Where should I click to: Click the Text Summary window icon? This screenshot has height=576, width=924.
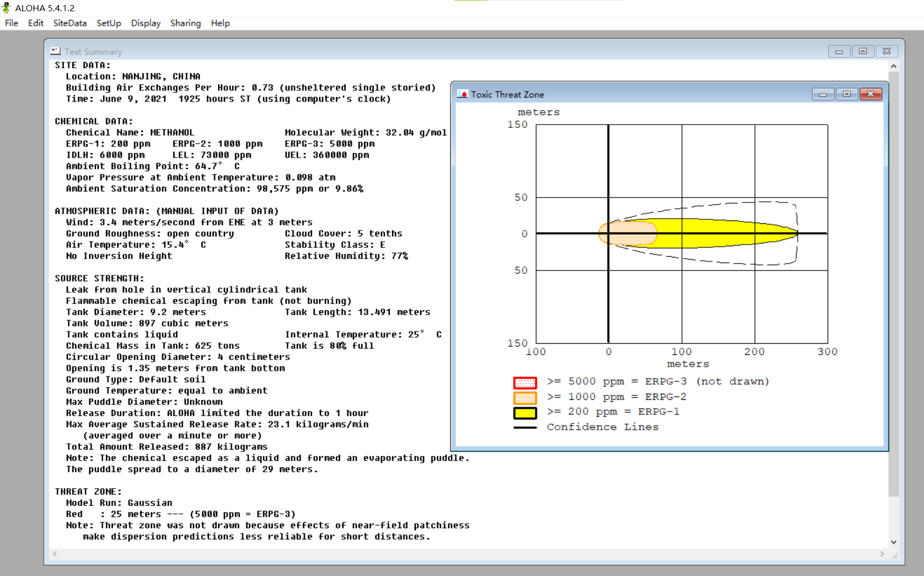tap(56, 51)
